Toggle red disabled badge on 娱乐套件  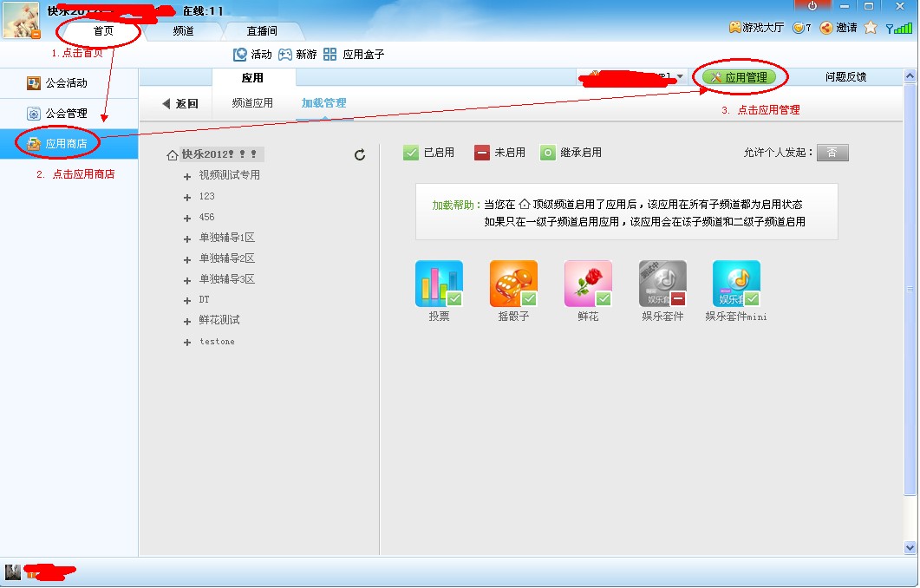678,298
